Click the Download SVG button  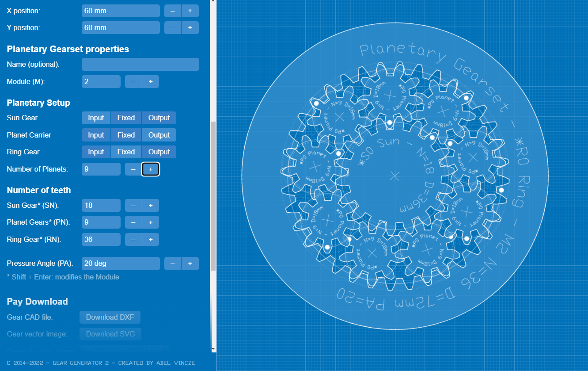tap(110, 334)
